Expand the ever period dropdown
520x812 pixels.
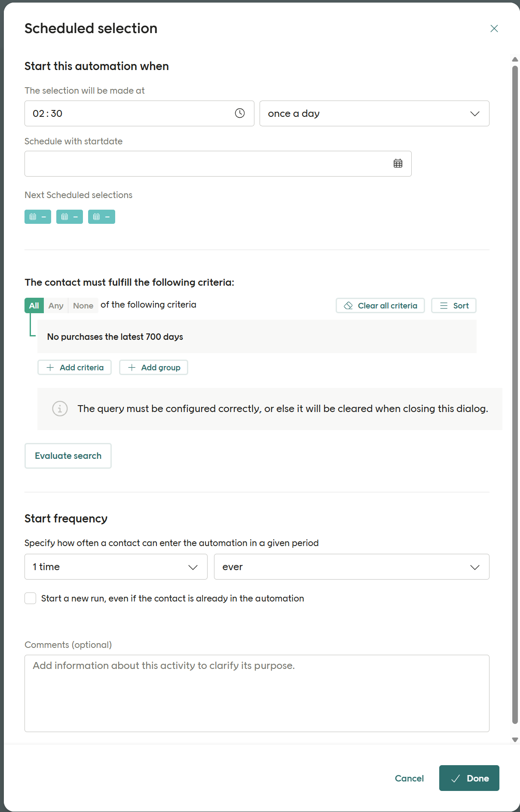[351, 567]
